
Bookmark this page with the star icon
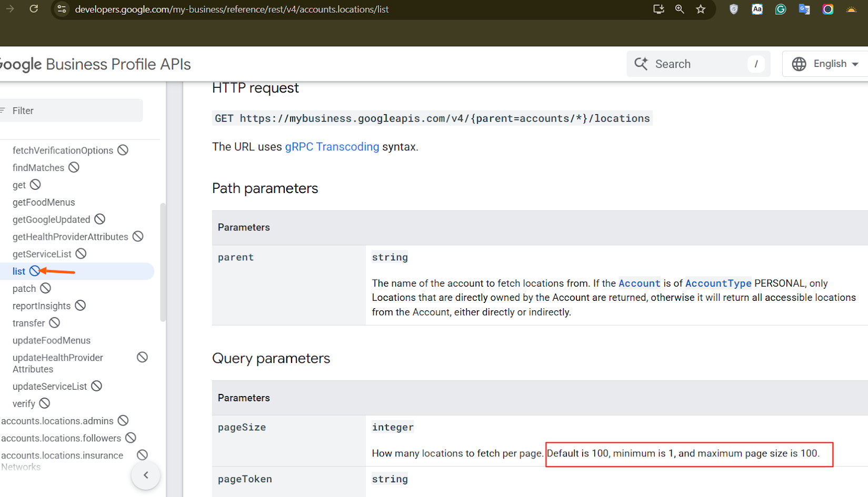[x=701, y=9]
